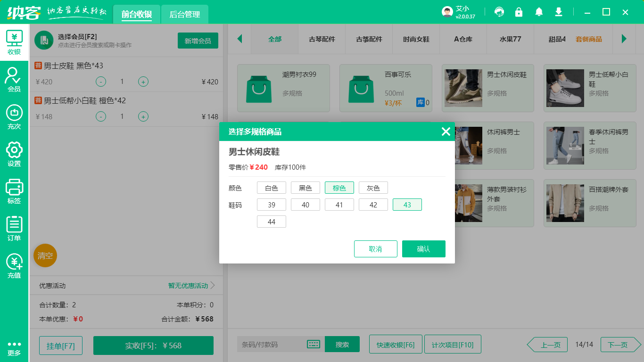Click the lock screen icon
Image resolution: width=644 pixels, height=362 pixels.
(519, 12)
